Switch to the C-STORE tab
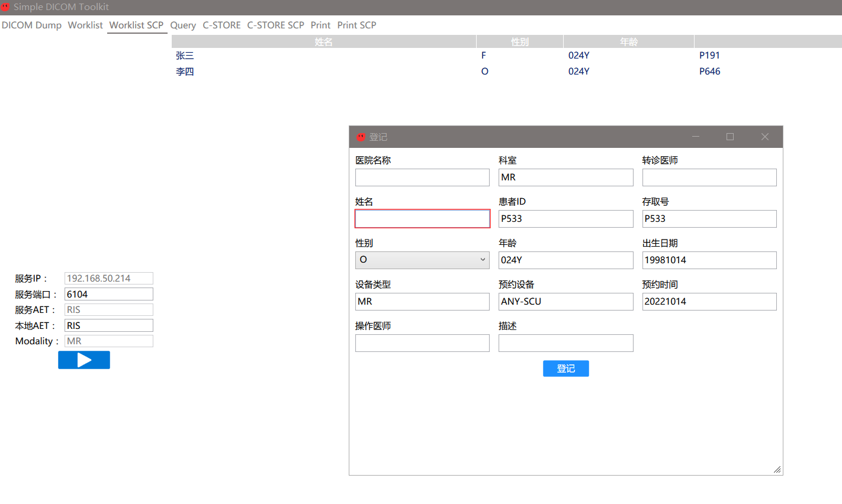 [x=221, y=25]
